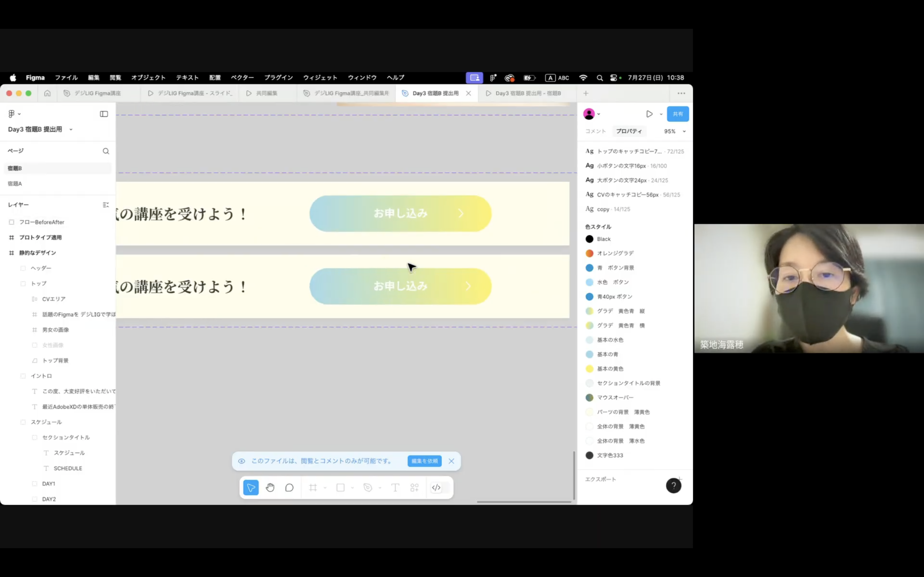Viewport: 924px width, 577px height.
Task: Open the 95% zoom dropdown
Action: pyautogui.click(x=675, y=131)
